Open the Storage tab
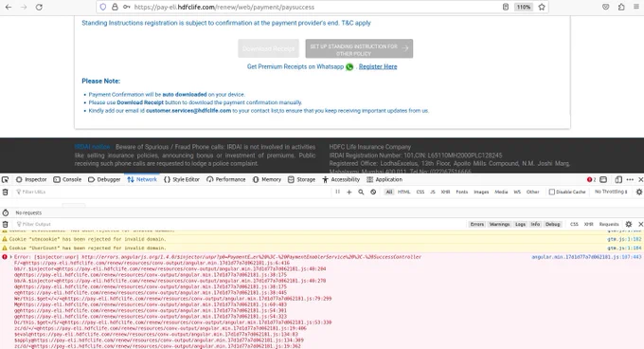644x349 pixels. [301, 179]
